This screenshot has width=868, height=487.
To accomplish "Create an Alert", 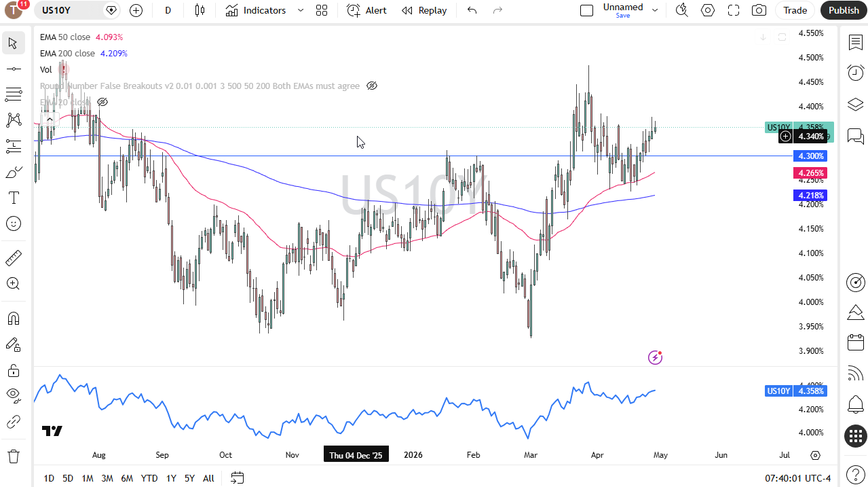I will (366, 10).
